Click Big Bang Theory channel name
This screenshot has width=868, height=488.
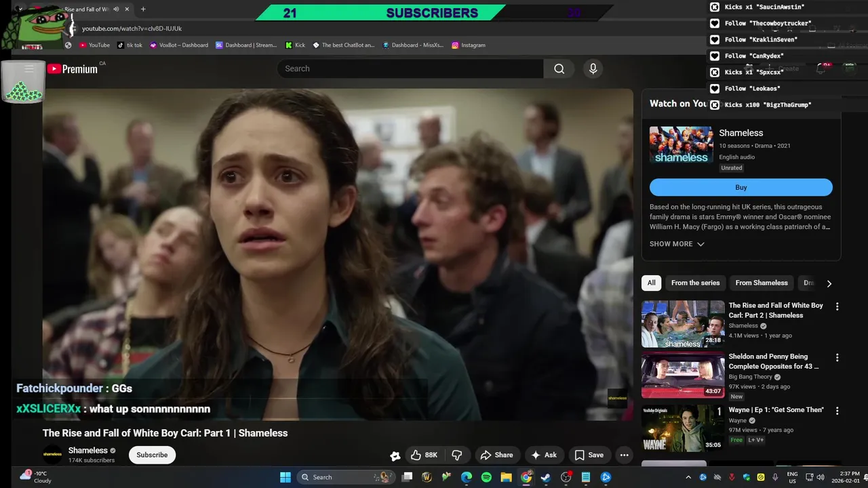pos(751,377)
